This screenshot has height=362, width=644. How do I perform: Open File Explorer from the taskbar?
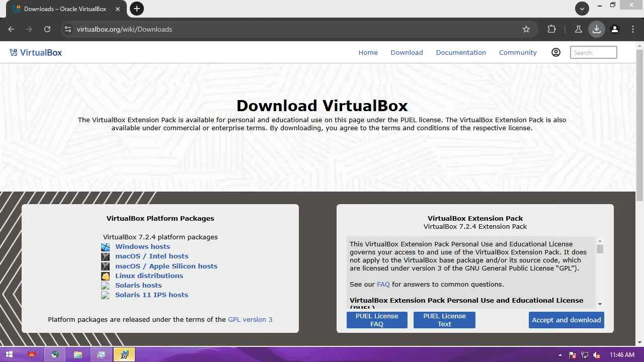[x=78, y=354]
